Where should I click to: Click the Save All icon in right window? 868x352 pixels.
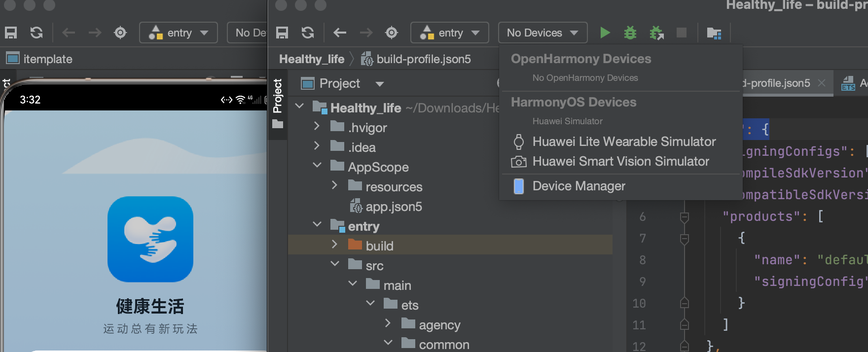[x=282, y=33]
